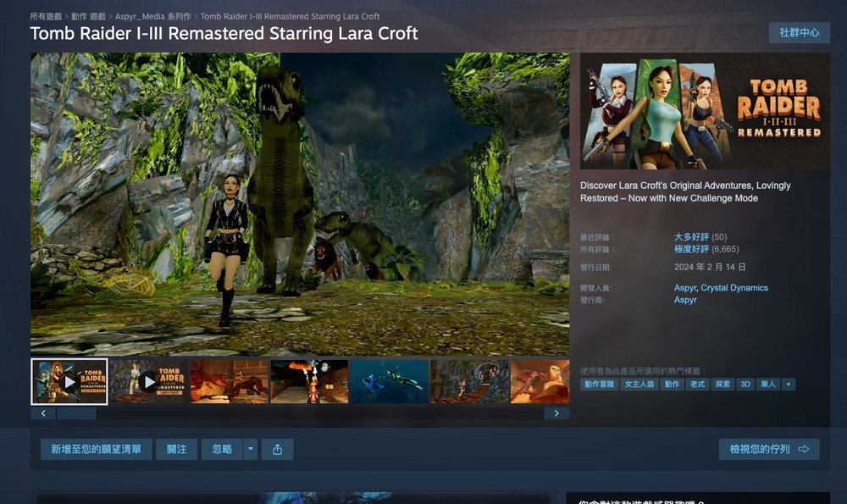Open the 社群中心 community hub button

coord(799,32)
